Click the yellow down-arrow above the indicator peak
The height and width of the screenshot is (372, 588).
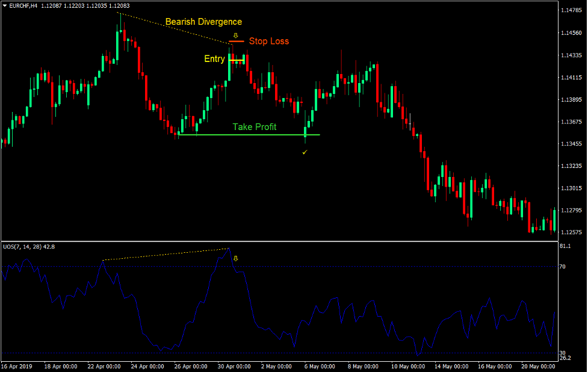(x=236, y=258)
